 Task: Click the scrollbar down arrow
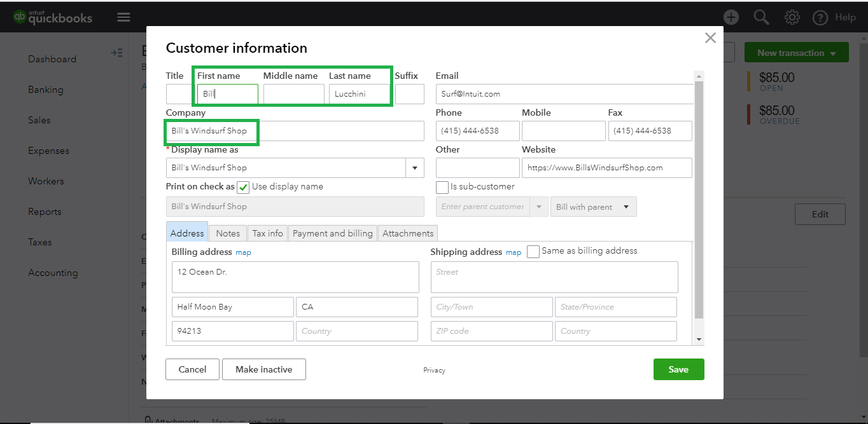tap(699, 340)
